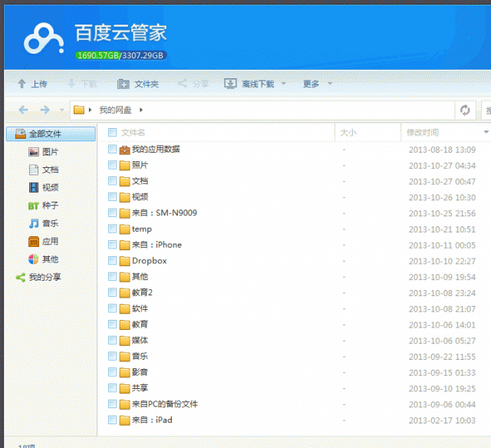Click the 媒体 folder icon
491x448 pixels.
point(124,341)
